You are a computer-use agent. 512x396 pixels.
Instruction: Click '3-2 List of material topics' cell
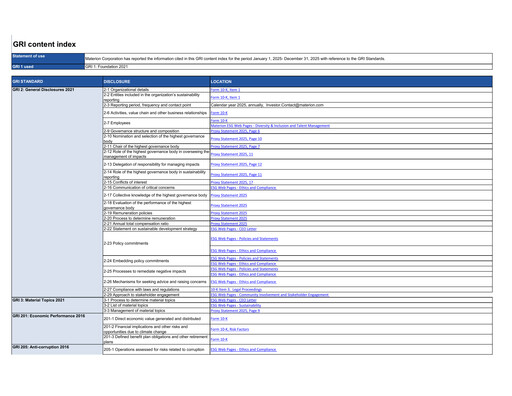pos(156,305)
